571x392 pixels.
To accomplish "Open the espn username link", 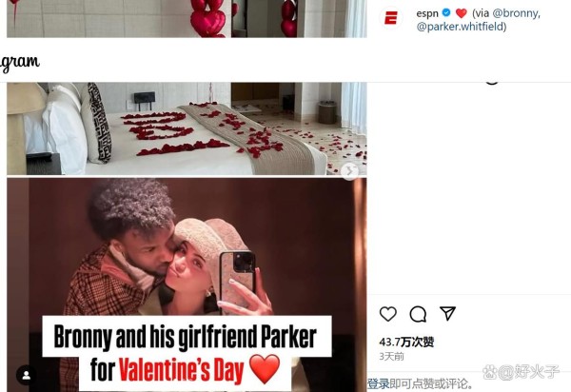I will tap(427, 13).
